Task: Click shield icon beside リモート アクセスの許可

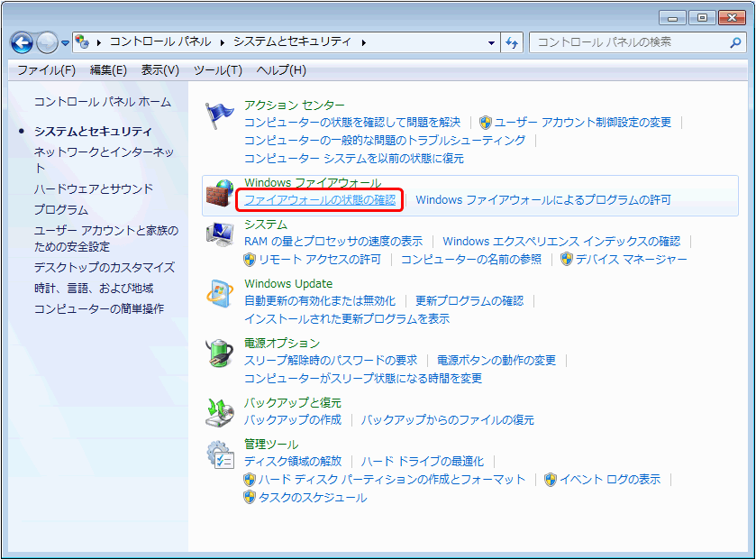Action: click(x=250, y=260)
